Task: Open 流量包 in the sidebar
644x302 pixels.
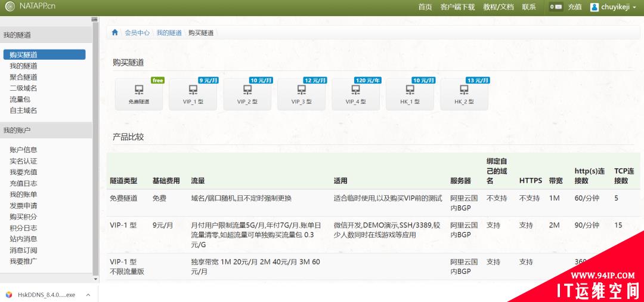Action: pos(20,99)
